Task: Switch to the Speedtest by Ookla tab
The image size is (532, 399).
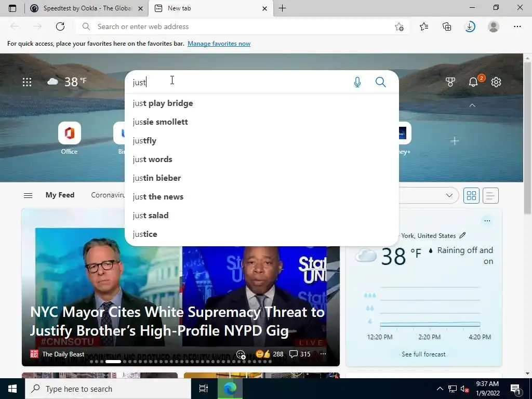Action: point(82,8)
